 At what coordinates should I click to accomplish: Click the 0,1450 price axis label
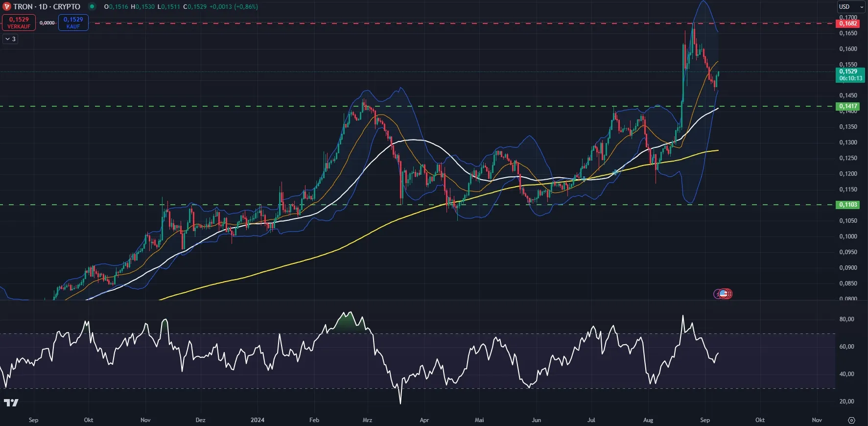[x=848, y=95]
